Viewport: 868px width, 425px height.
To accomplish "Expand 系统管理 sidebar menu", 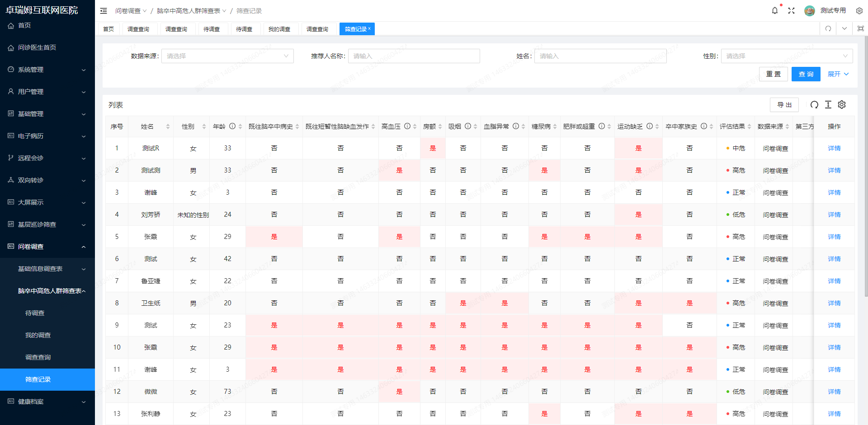I will pos(47,70).
